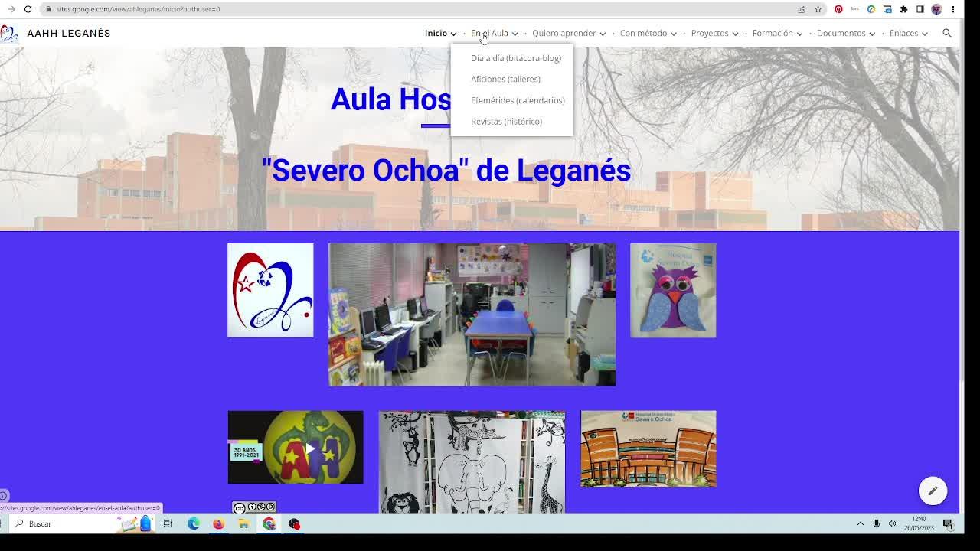The height and width of the screenshot is (551, 980).
Task: Expand the Inicio dropdown chevron
Action: coord(453,34)
